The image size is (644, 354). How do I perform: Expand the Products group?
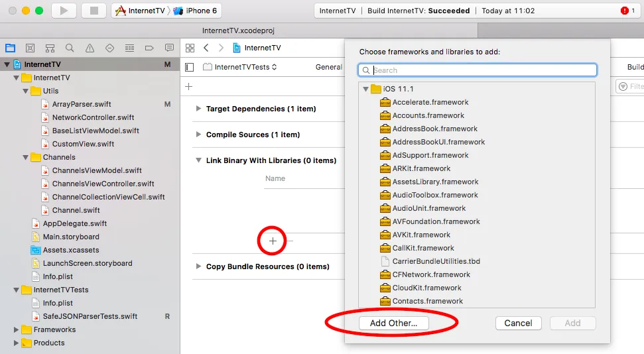click(x=16, y=343)
